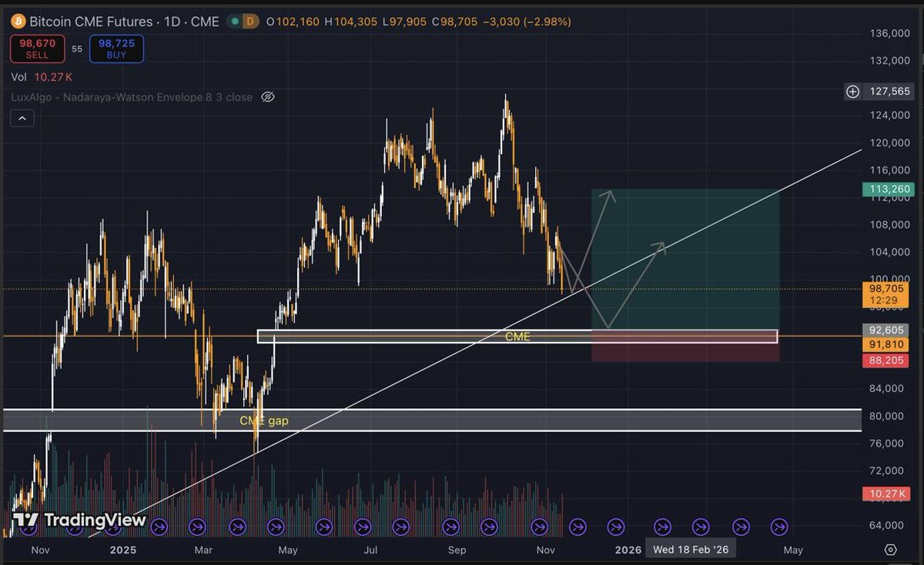The height and width of the screenshot is (565, 924).
Task: Click the open value O102,160
Action: (294, 22)
